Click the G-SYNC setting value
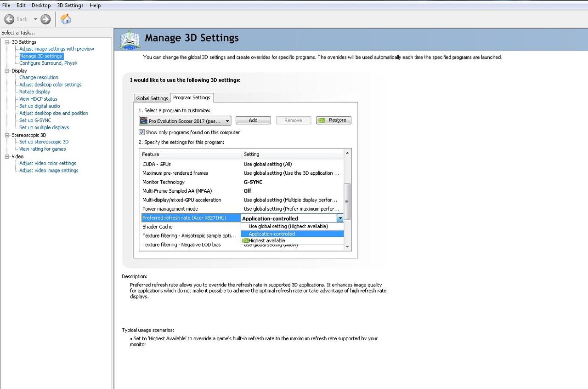Image resolution: width=588 pixels, height=389 pixels. [x=253, y=182]
